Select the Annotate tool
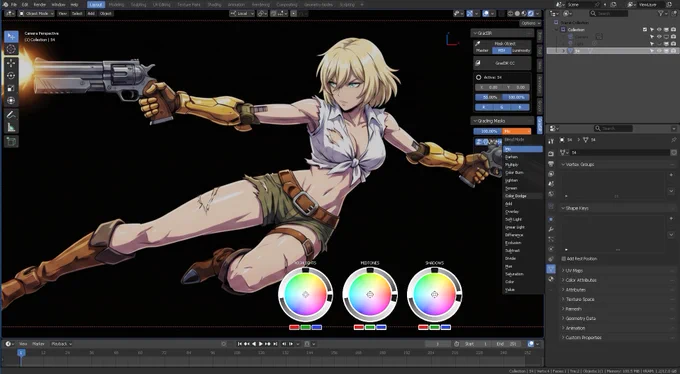 point(11,115)
